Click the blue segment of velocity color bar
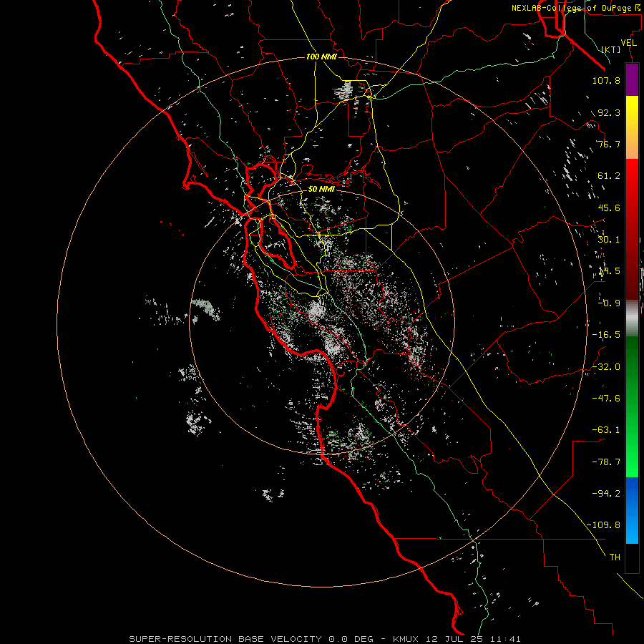Image resolution: width=644 pixels, height=644 pixels. click(632, 510)
